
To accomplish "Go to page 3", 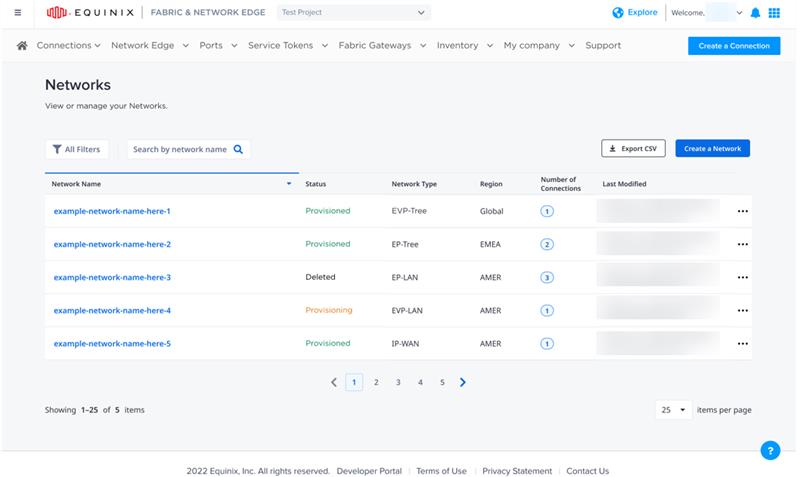I will click(x=398, y=382).
